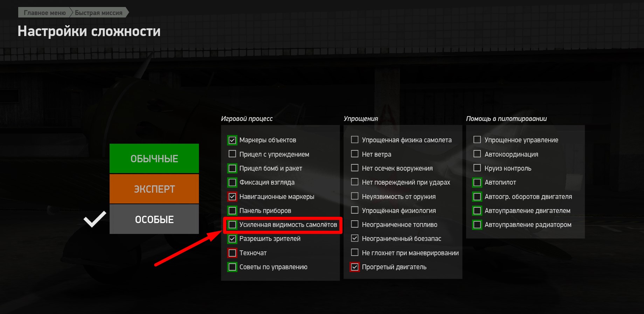This screenshot has height=314, width=644.
Task: Open the Быстрая миссия breadcrumb
Action: 99,13
